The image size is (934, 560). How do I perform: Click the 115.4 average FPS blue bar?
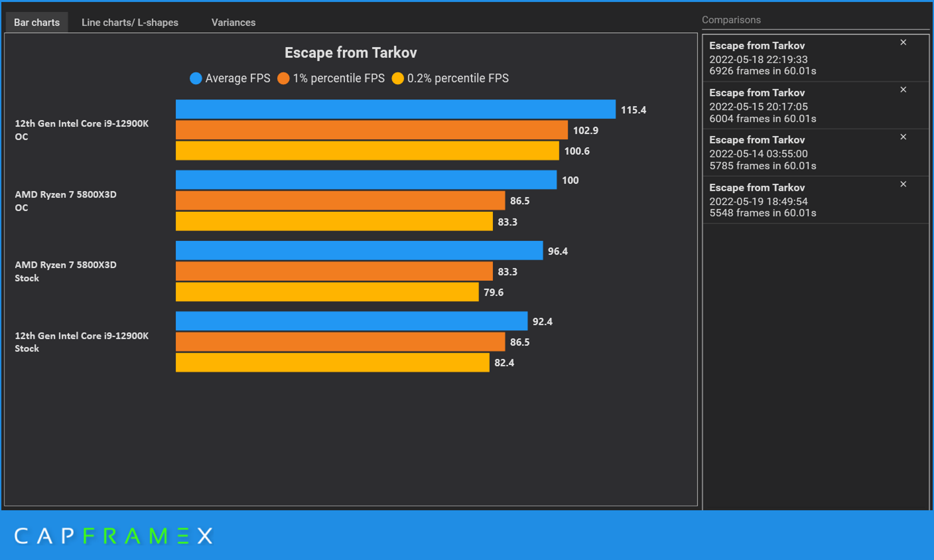(395, 109)
